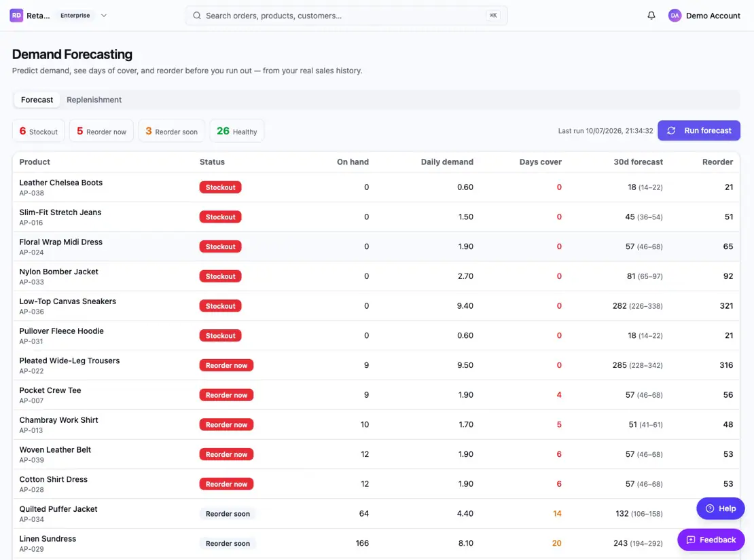Screen dimensions: 754x560
Task: Select Low-Top Canvas Sneakers product
Action: coord(68,301)
